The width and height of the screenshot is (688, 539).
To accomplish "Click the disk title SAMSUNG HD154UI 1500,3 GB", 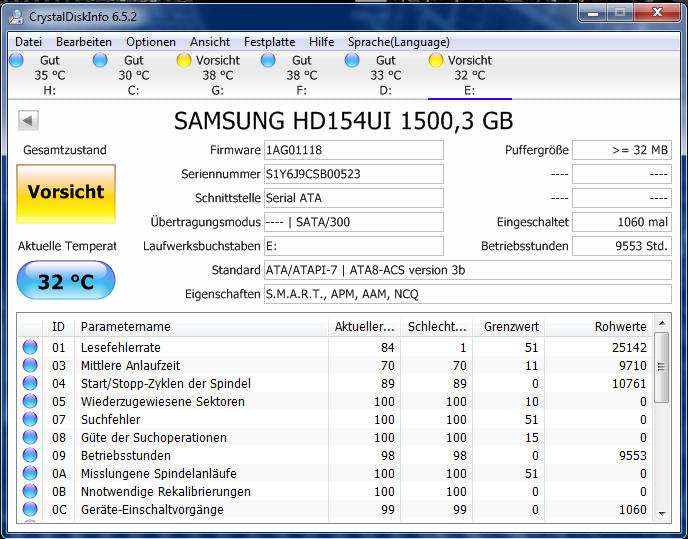I will (344, 121).
